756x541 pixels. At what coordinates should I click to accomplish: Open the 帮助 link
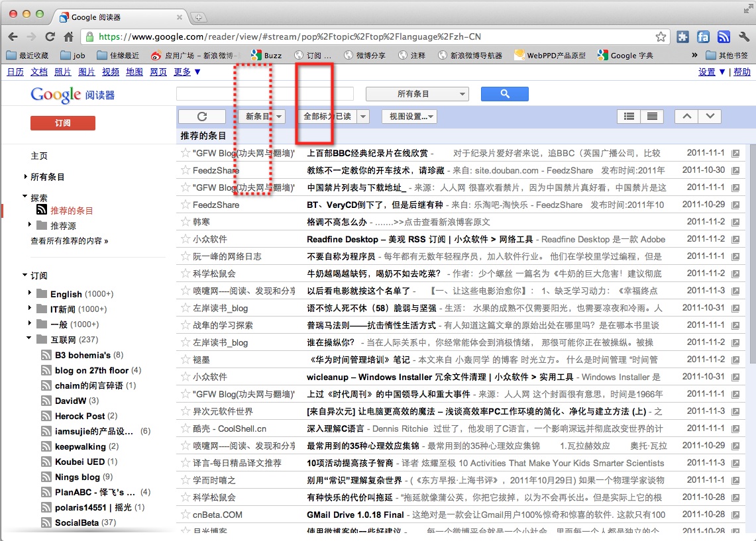pyautogui.click(x=742, y=72)
